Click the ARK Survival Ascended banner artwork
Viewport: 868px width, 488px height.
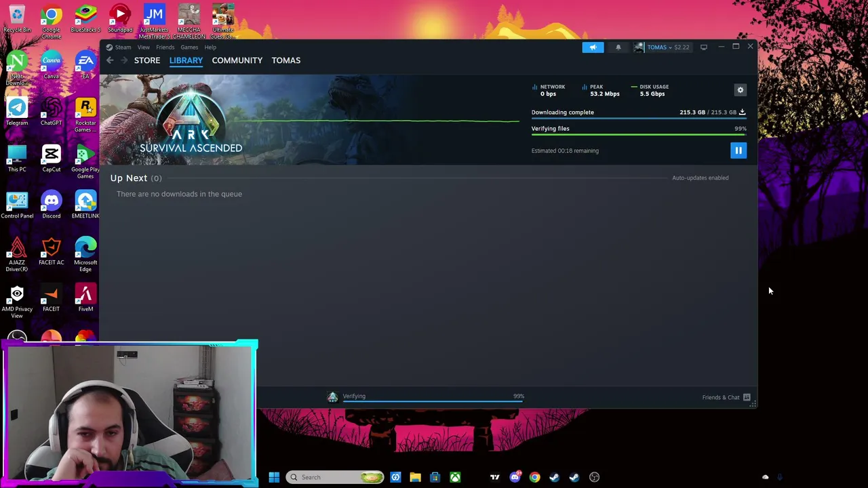coord(191,119)
